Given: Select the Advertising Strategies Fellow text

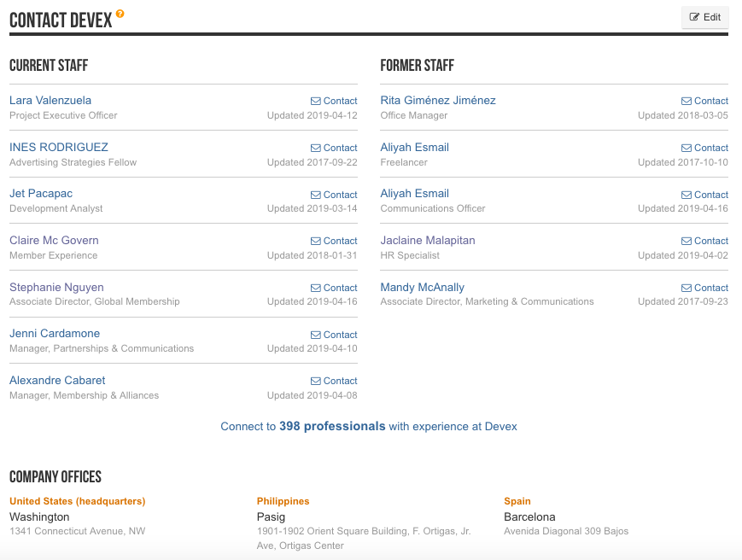Looking at the screenshot, I should (73, 162).
